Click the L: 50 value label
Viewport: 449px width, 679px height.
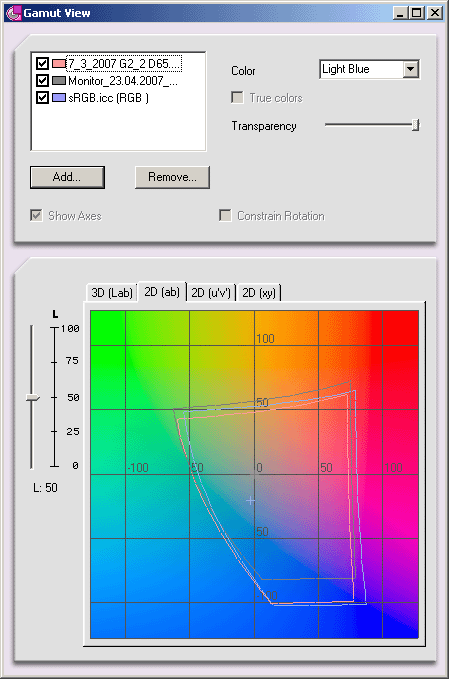coord(45,488)
